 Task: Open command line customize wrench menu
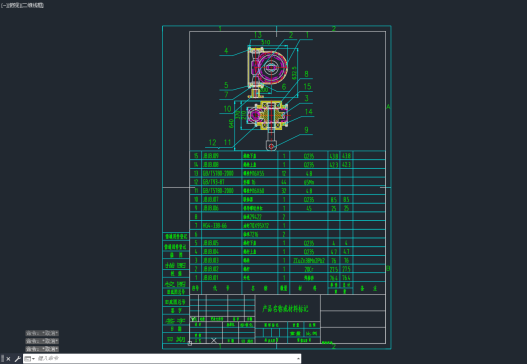pos(17,359)
